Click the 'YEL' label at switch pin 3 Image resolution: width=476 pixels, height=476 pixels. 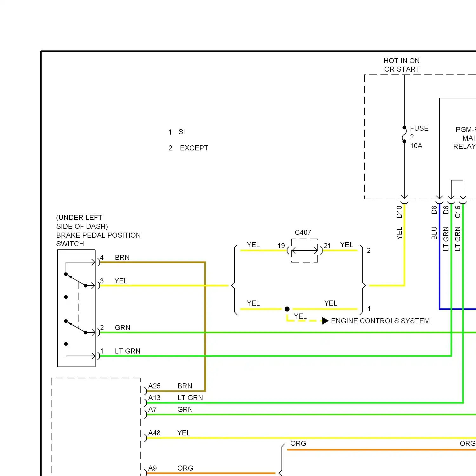121,281
